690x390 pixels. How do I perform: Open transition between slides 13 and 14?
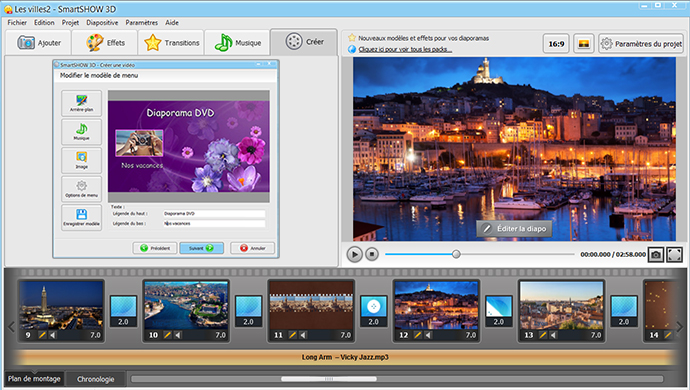point(624,311)
